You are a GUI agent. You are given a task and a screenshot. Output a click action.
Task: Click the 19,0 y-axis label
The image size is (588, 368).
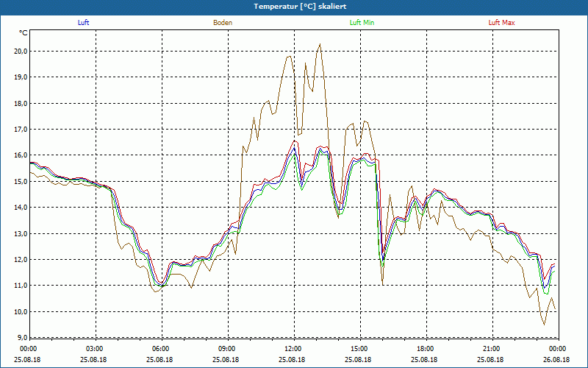21,77
